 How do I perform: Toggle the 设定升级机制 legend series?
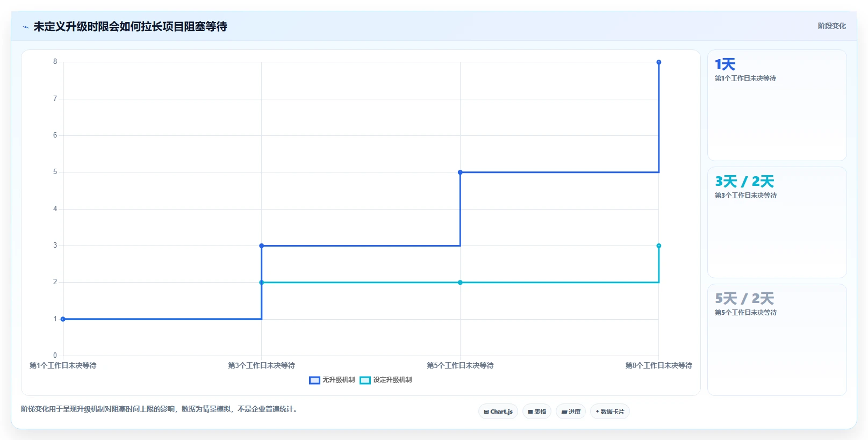pyautogui.click(x=386, y=380)
